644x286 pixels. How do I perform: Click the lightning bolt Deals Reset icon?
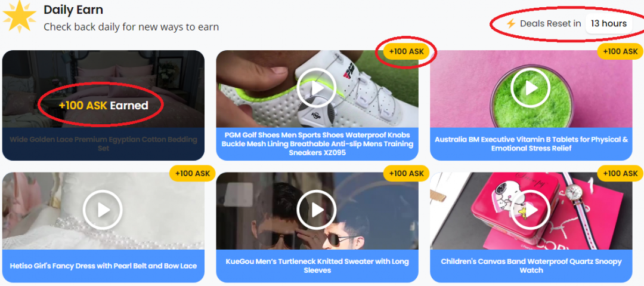click(510, 23)
